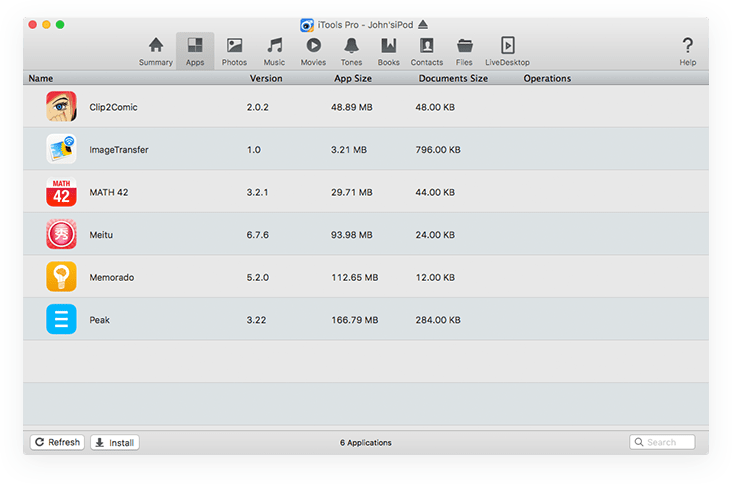Sort by Documents Size column header
The image size is (732, 484).
(453, 78)
